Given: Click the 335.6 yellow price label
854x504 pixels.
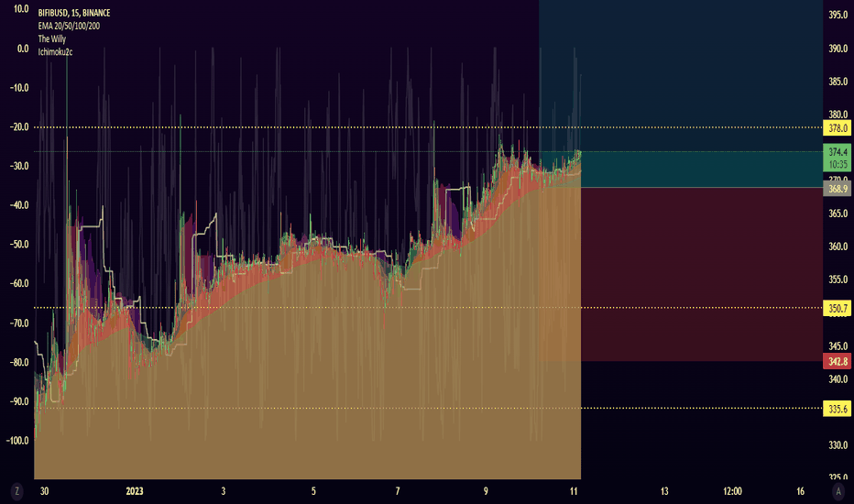Looking at the screenshot, I should [838, 409].
